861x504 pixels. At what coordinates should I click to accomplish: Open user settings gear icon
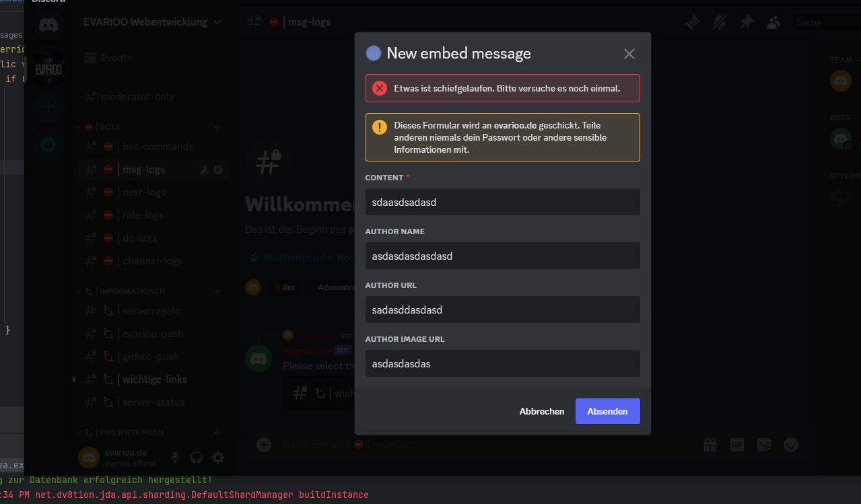coord(218,458)
